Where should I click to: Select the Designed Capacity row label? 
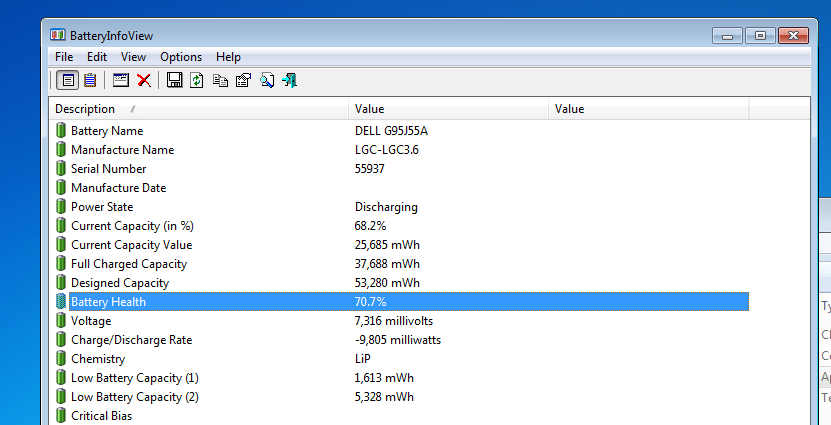(120, 284)
